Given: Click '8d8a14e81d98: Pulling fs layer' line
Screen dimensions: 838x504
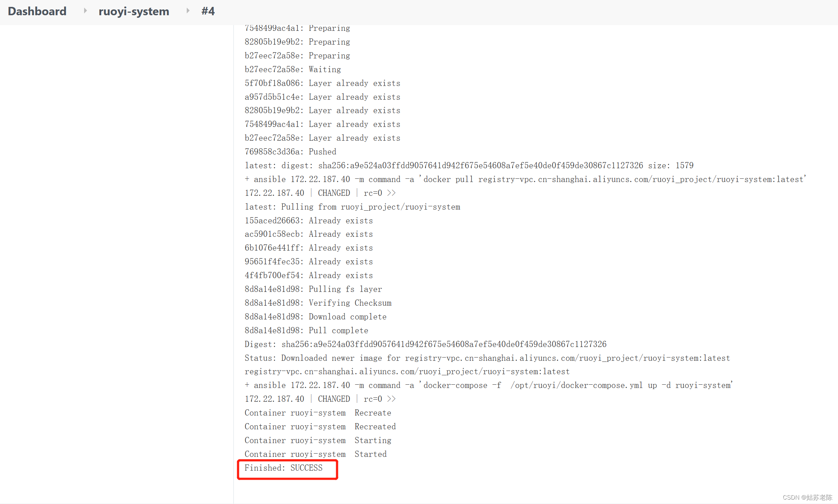Looking at the screenshot, I should click(x=313, y=289).
